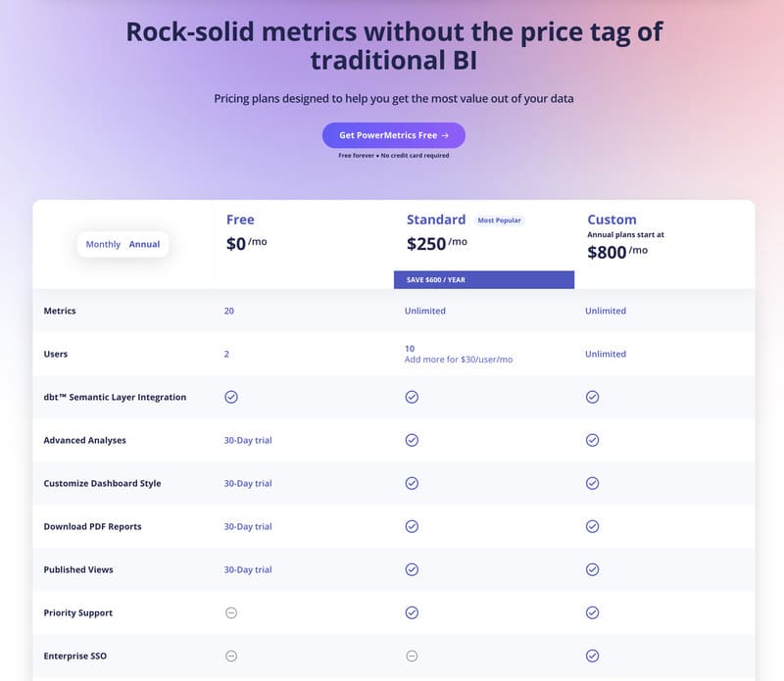The height and width of the screenshot is (681, 784).
Task: Click the dbt Semantic Layer checkmark under Free
Action: (231, 397)
